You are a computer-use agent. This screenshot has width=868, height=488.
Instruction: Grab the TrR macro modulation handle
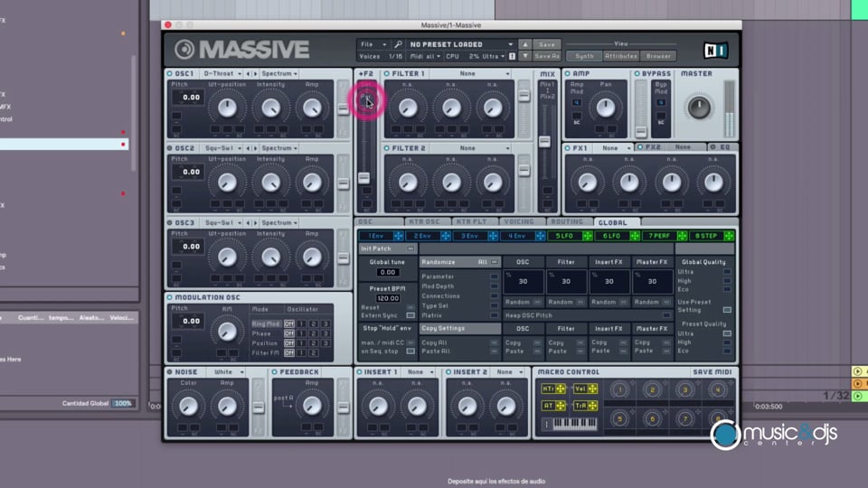coord(592,406)
